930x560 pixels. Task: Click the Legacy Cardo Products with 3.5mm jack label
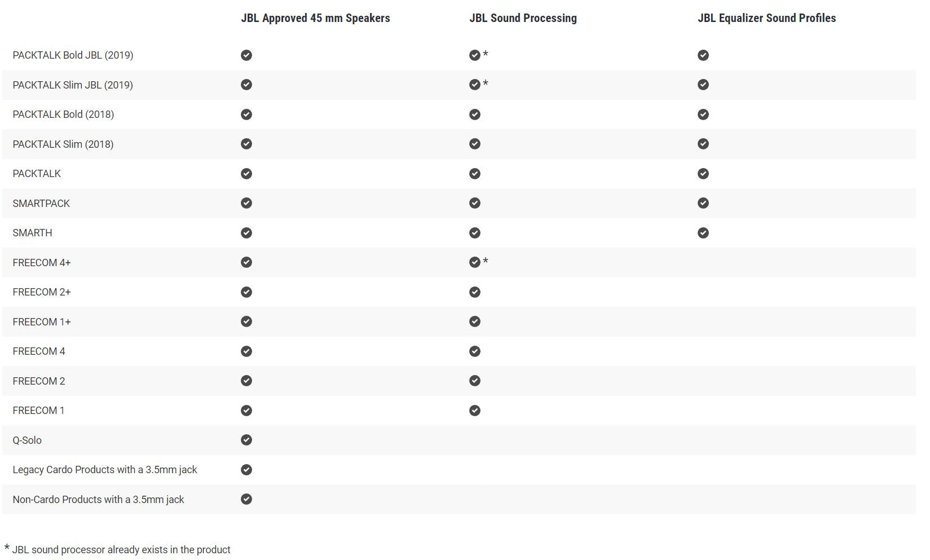tap(105, 470)
